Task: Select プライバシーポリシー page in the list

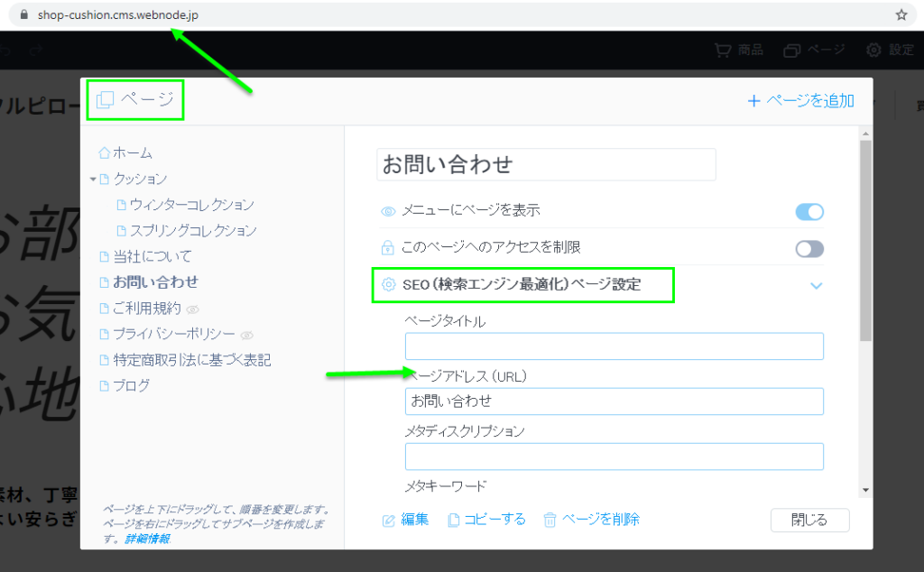Action: pyautogui.click(x=174, y=335)
